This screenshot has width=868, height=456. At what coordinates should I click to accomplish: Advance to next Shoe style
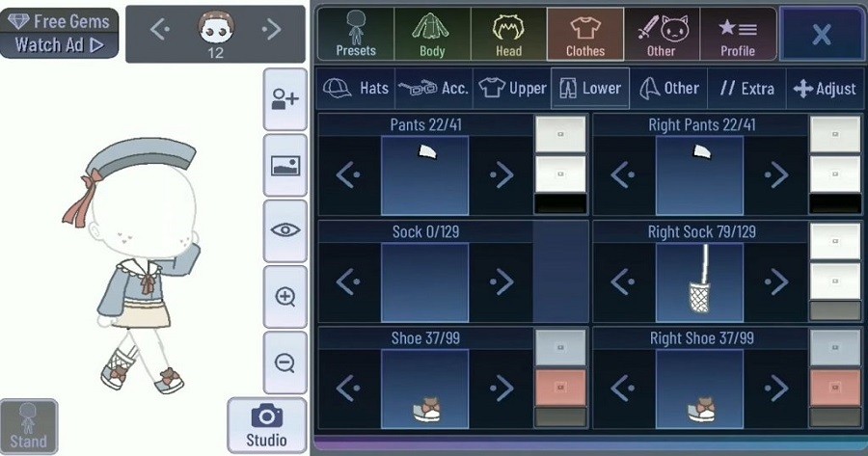pyautogui.click(x=502, y=388)
